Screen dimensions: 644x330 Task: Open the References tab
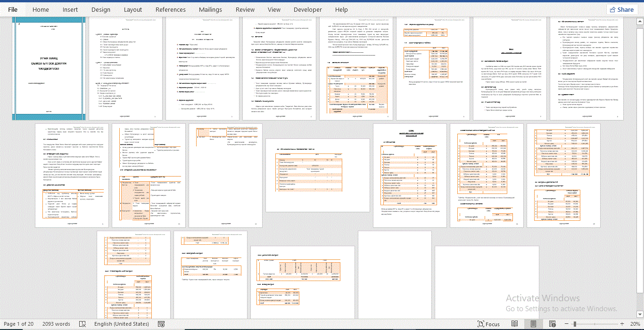(x=171, y=9)
